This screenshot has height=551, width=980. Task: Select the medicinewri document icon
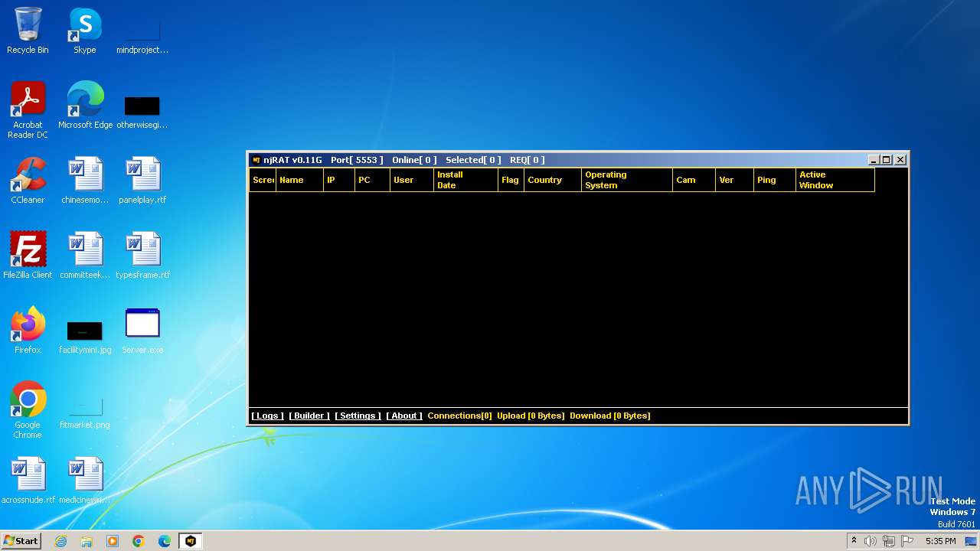pos(85,481)
